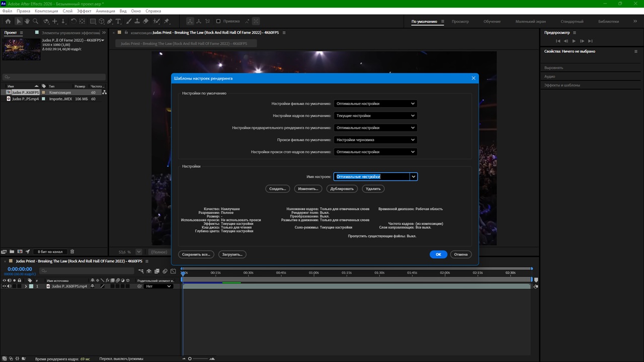Switch to the Обучение workspace tab
644x362 pixels.
tap(492, 22)
